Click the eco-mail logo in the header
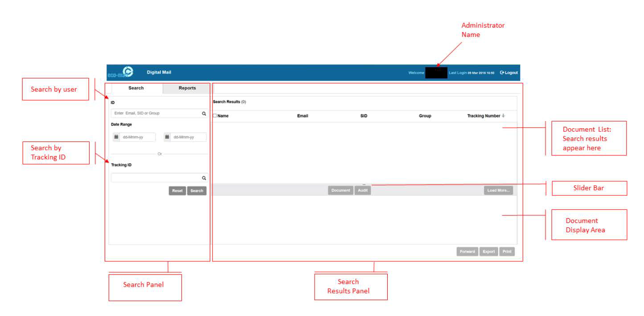The image size is (644, 316). [121, 72]
